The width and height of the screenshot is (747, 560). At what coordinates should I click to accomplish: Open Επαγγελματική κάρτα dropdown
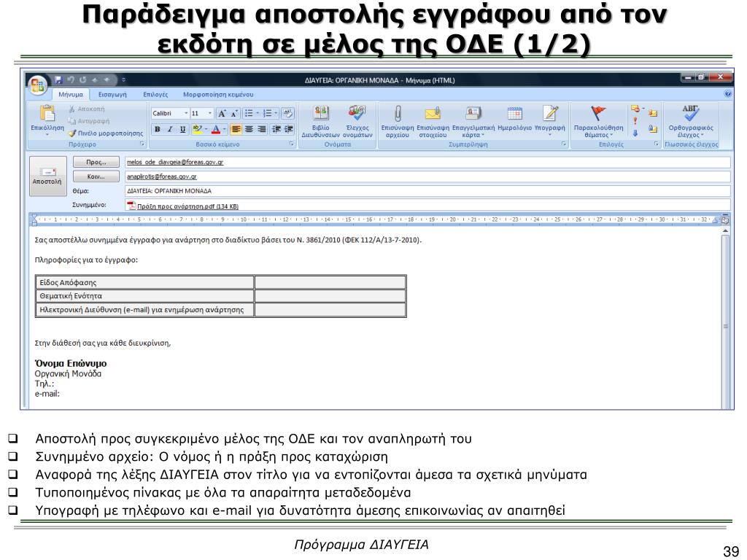tap(473, 121)
